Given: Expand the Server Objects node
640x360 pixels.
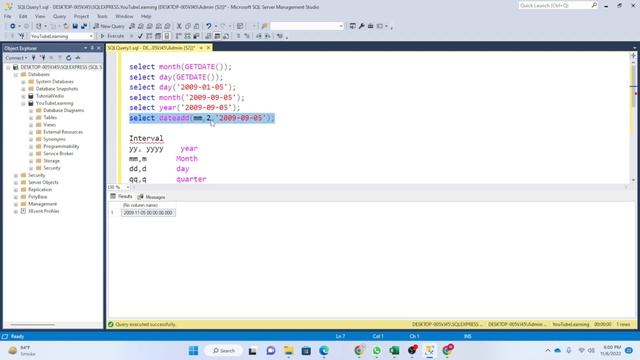Looking at the screenshot, I should (16, 182).
